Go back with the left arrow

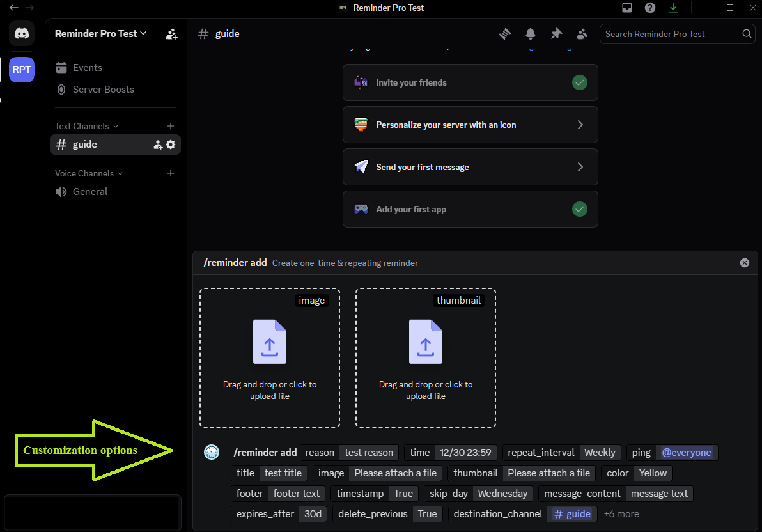(13, 8)
